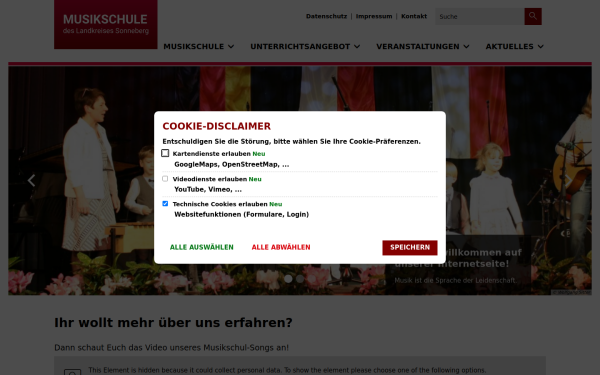Go to previous slide arrow
The height and width of the screenshot is (375, 600).
(x=31, y=180)
